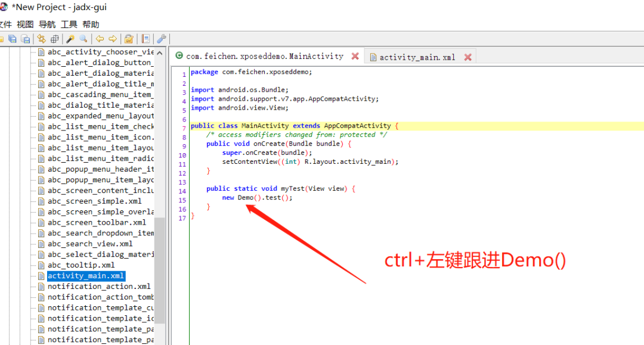Open the 视图 menu

tap(25, 24)
